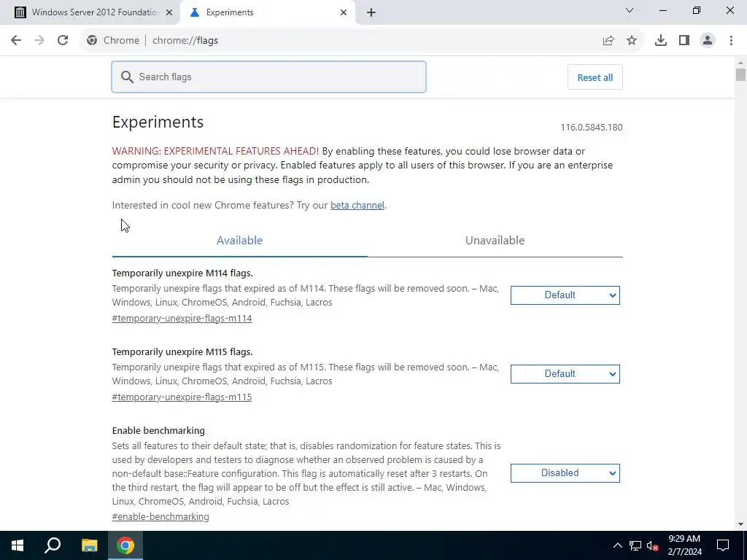
Task: Click the scrollbar up arrow
Action: tap(740, 63)
